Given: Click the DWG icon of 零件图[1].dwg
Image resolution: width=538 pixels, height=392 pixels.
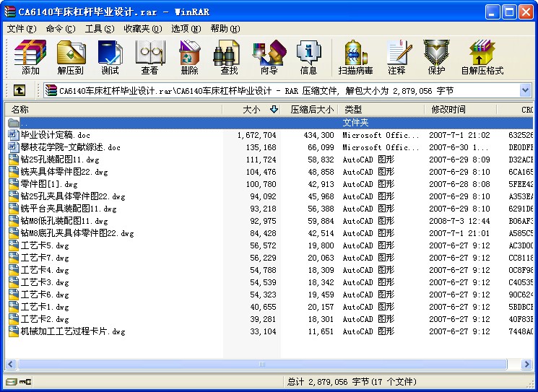Looking at the screenshot, I should click(x=14, y=184).
